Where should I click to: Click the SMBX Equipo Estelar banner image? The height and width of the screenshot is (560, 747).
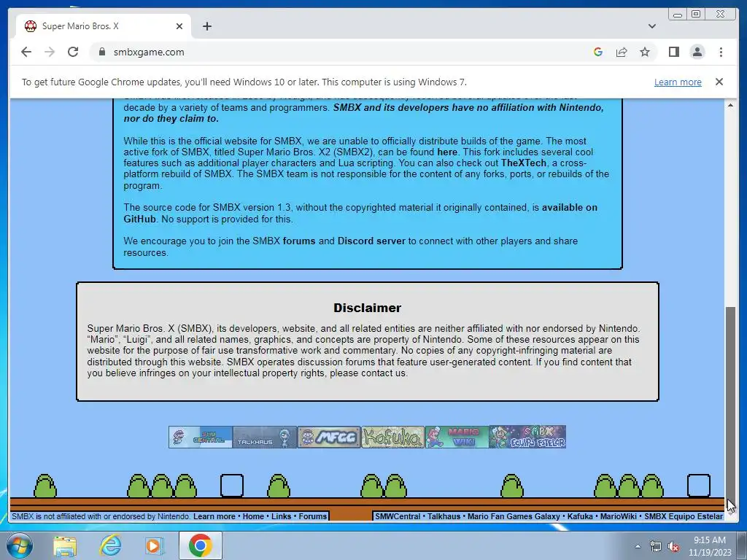pos(527,437)
